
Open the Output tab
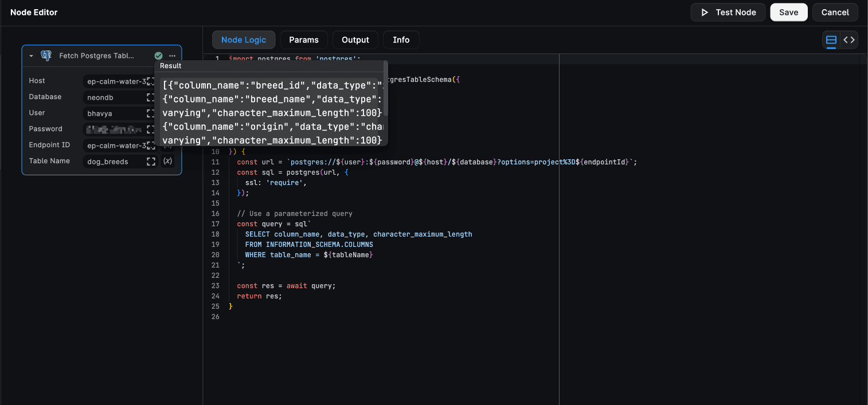pyautogui.click(x=355, y=40)
